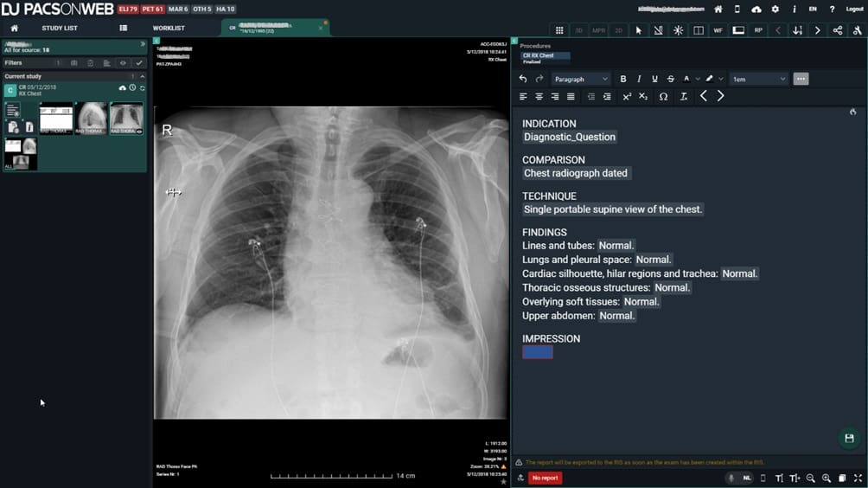Toggle the checkmark filter in Filters row
Viewport: 868px width, 488px height.
point(139,63)
